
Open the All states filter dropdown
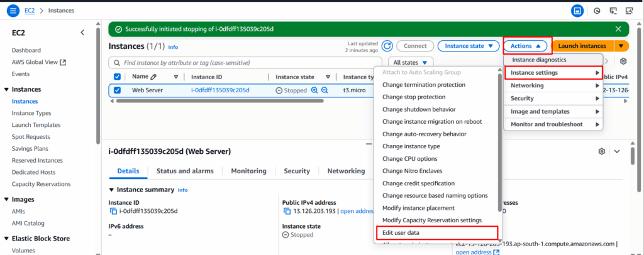[410, 63]
